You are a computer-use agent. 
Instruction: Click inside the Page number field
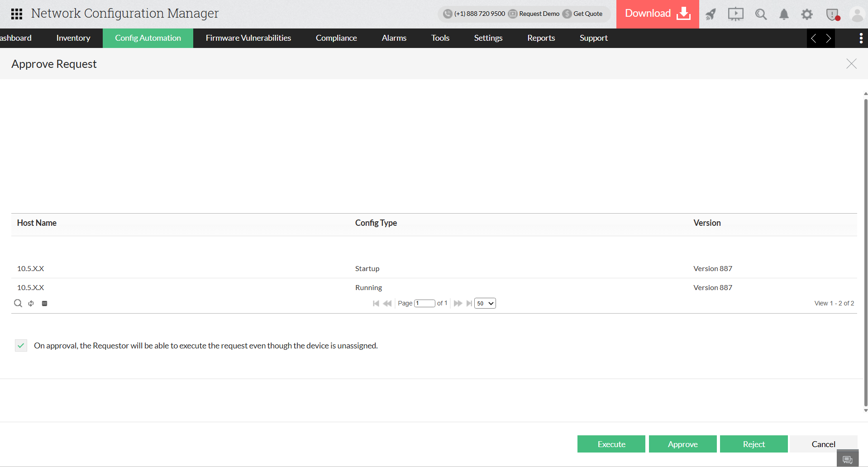424,303
